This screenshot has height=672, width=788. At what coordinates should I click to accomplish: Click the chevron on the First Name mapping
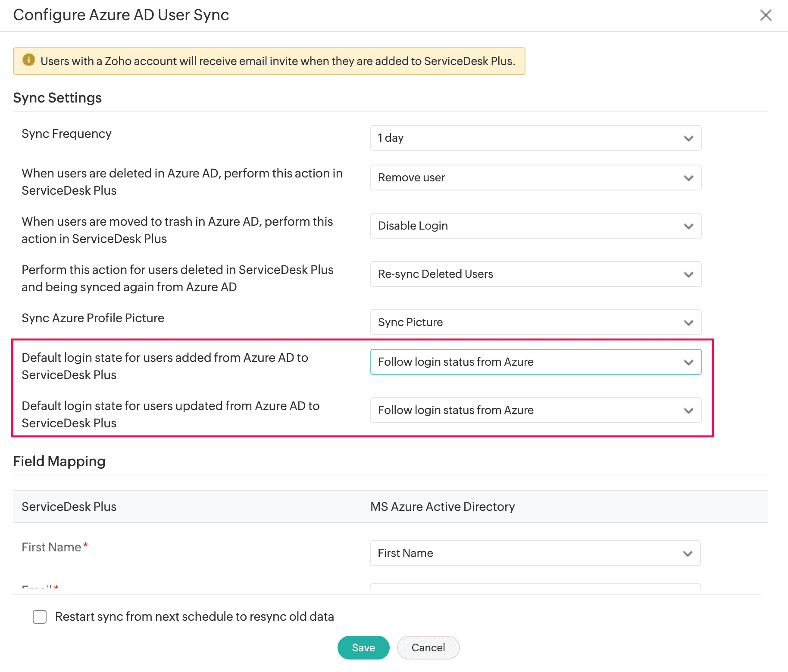click(688, 553)
